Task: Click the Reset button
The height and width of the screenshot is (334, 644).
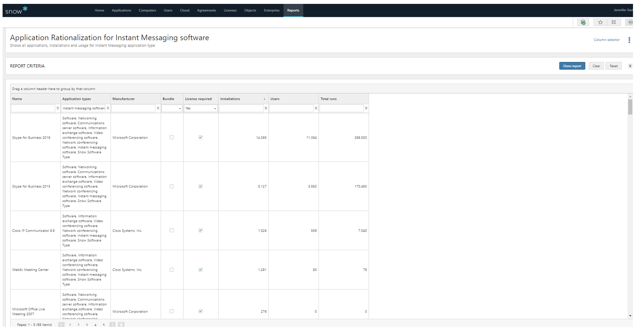Action: pos(614,66)
